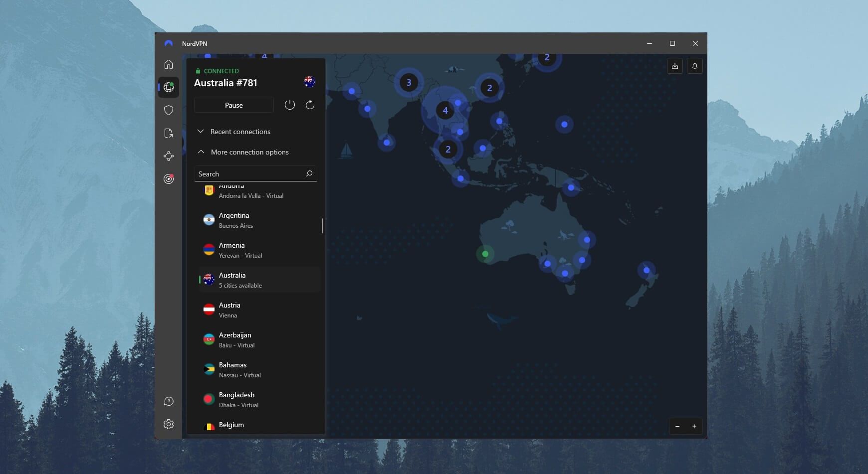This screenshot has height=474, width=868.
Task: Click the Sri Lanka server marker on map
Action: [387, 143]
